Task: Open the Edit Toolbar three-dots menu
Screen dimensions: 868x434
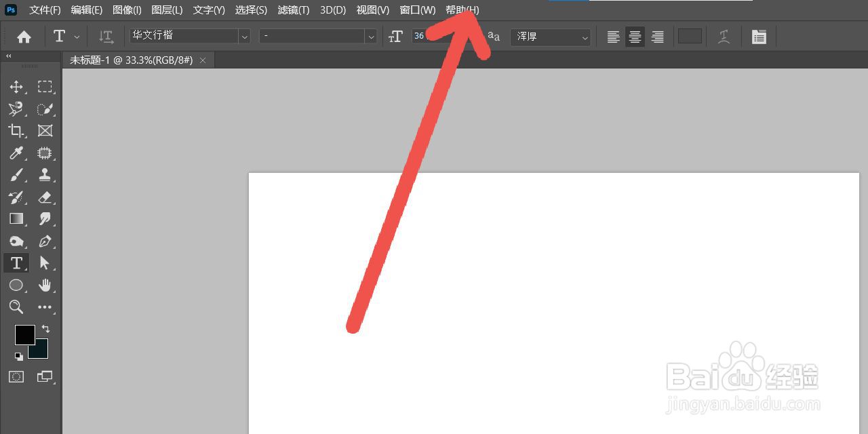Action: click(45, 307)
